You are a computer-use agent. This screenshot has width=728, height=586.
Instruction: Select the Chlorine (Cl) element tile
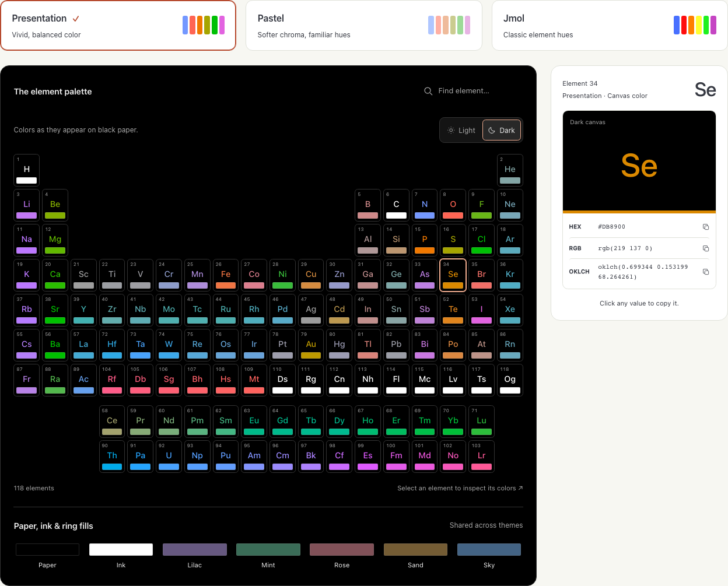pos(482,240)
